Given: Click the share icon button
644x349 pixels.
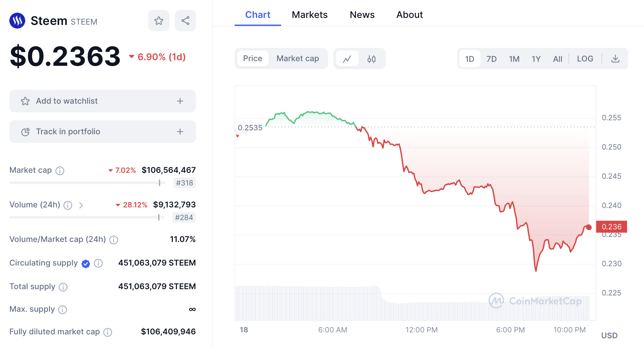Looking at the screenshot, I should coord(185,21).
